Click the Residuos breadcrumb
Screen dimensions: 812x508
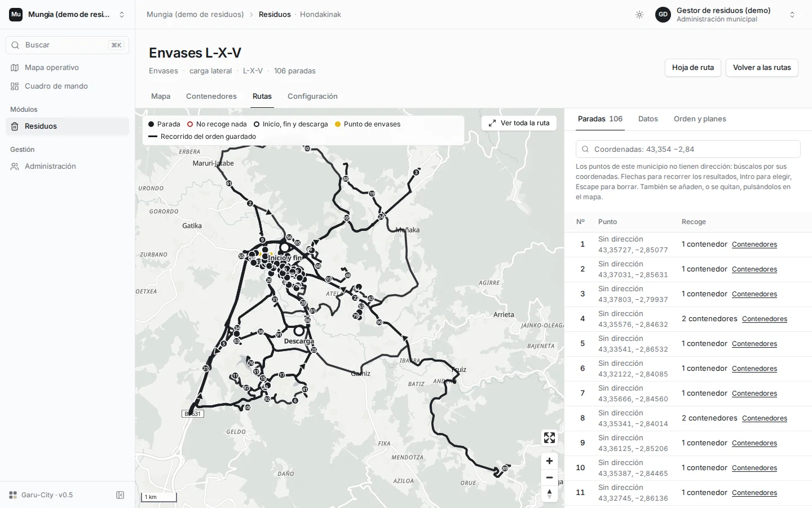pyautogui.click(x=275, y=15)
